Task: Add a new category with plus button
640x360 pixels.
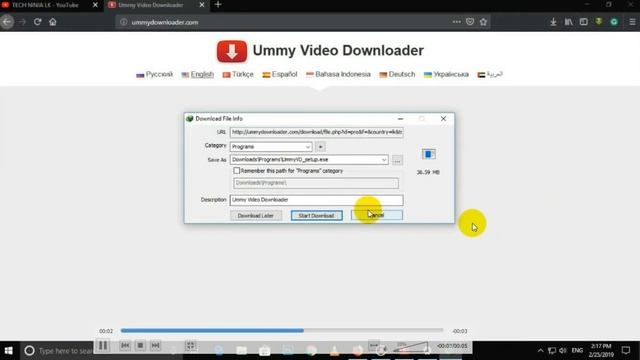Action: [320, 147]
